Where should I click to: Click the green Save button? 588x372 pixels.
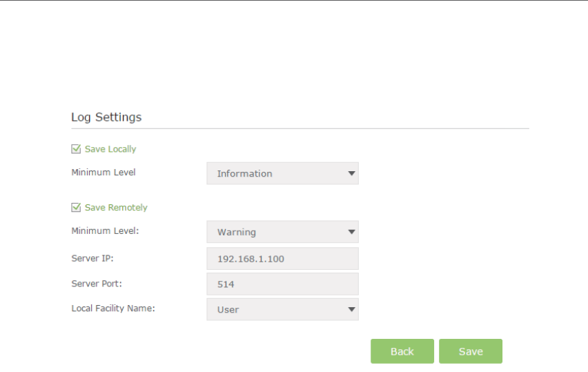click(471, 351)
